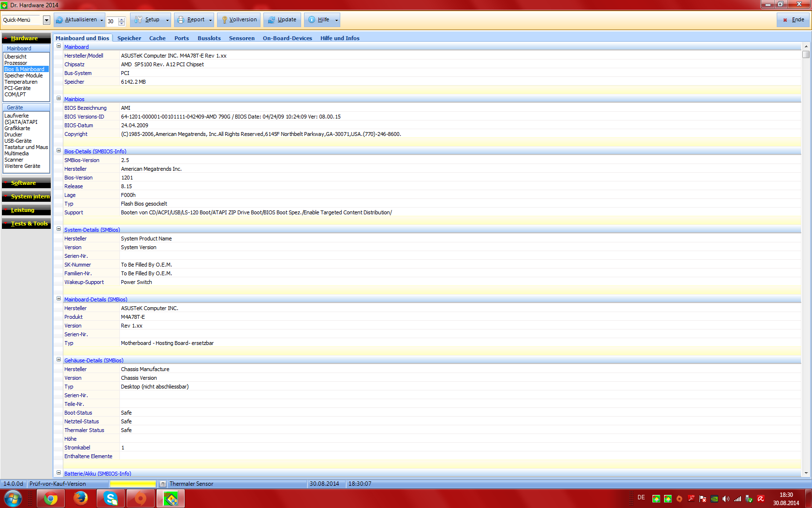812x508 pixels.
Task: Select Übersicht in the Mainboard list
Action: [x=15, y=57]
